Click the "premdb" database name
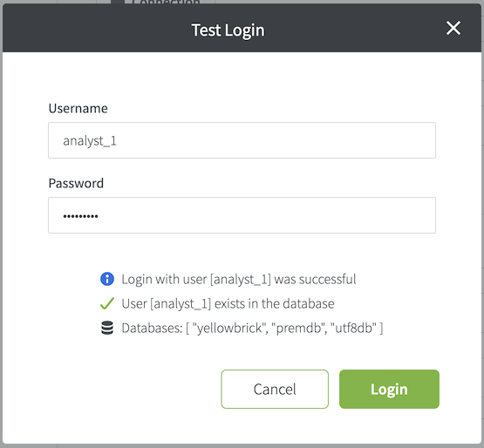The width and height of the screenshot is (484, 448). 298,328
